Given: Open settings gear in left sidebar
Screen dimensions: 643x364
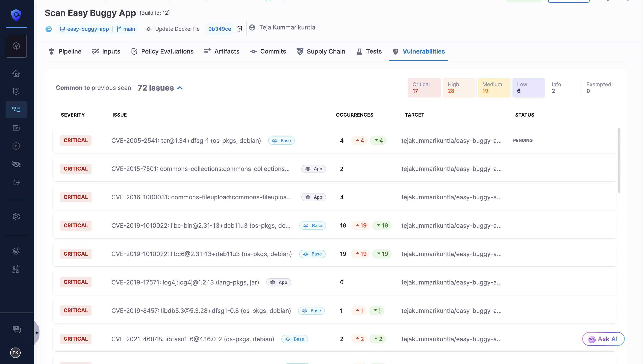Looking at the screenshot, I should [16, 216].
